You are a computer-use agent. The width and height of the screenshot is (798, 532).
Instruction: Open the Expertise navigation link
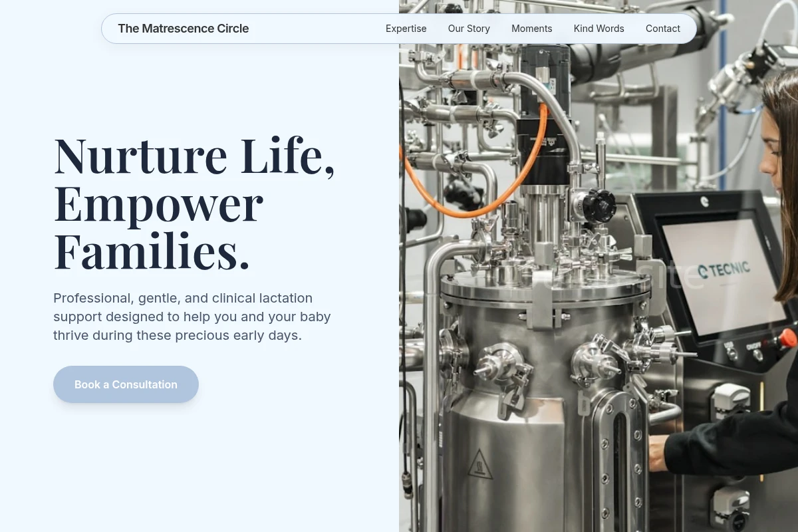click(406, 29)
